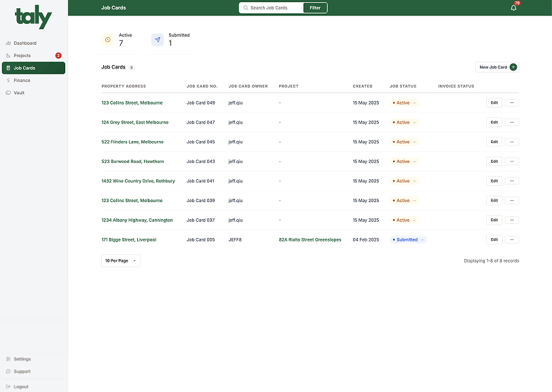
Task: Open 171 Bigge Street, Liverpool link
Action: click(x=129, y=239)
